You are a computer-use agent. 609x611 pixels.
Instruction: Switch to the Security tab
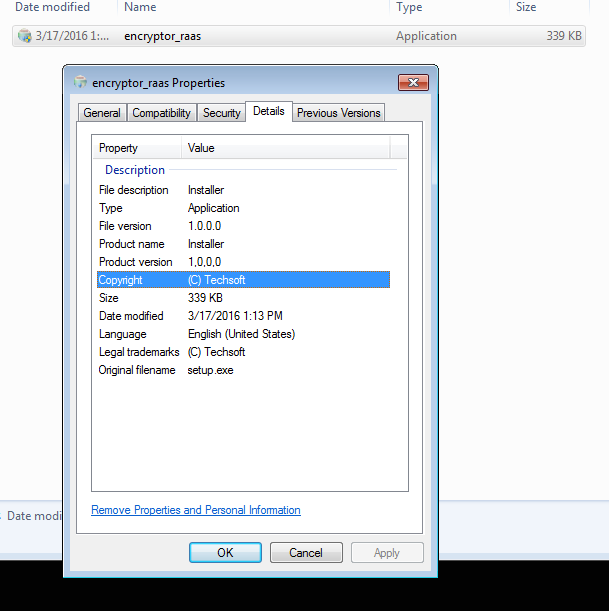pyautogui.click(x=222, y=113)
